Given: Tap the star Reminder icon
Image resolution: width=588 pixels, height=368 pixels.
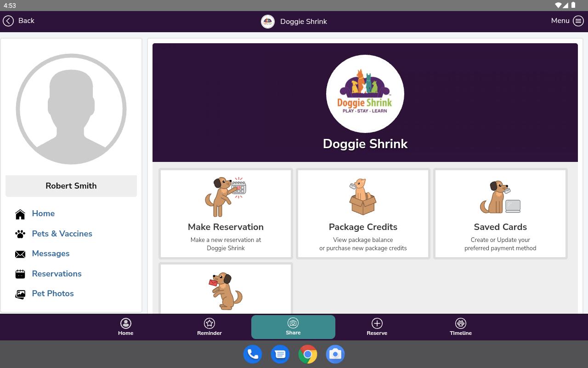Looking at the screenshot, I should click(x=209, y=323).
